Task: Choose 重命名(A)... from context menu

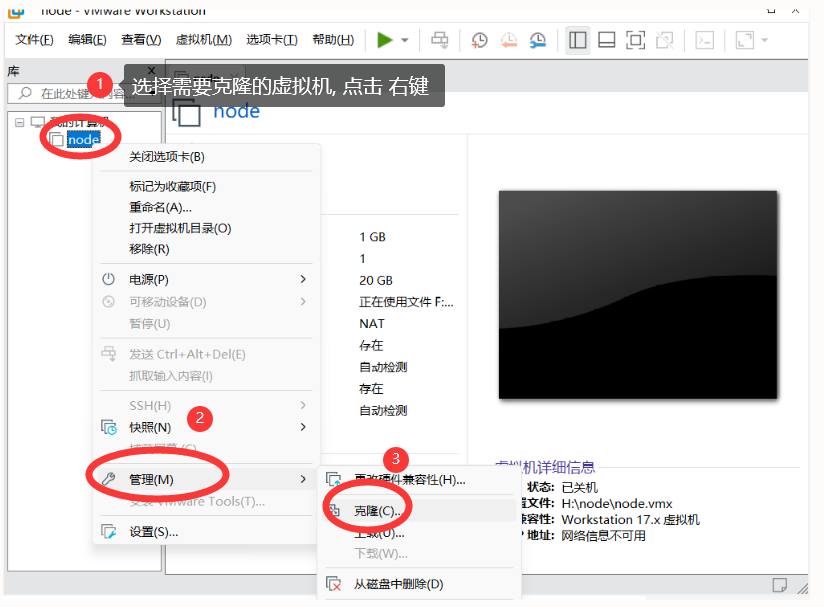Action: [160, 207]
